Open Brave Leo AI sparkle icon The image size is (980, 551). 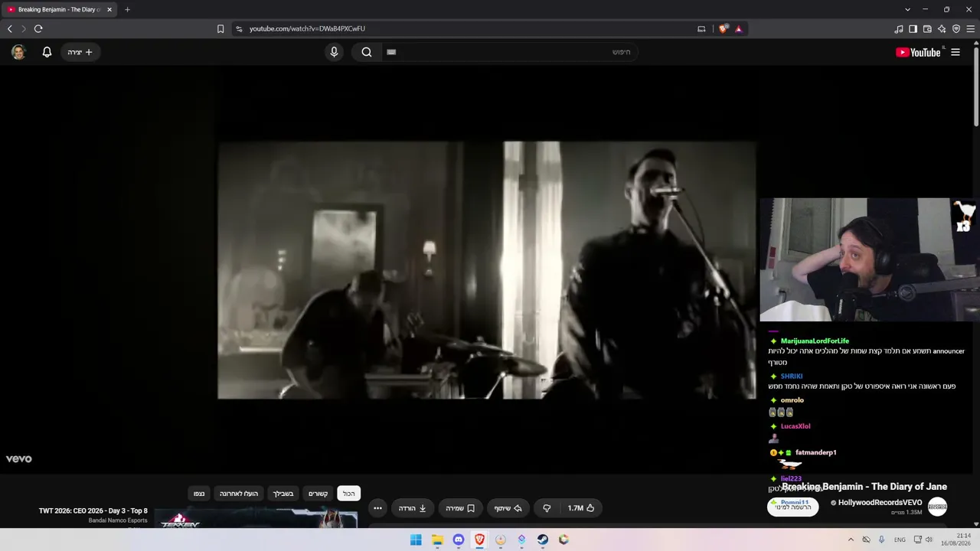click(942, 29)
